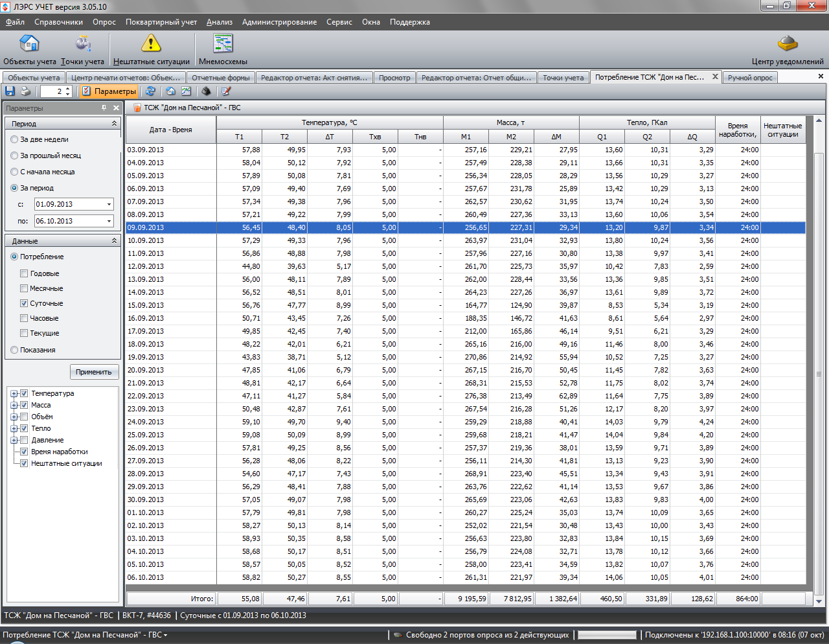The width and height of the screenshot is (829, 644).
Task: Close the Параметры side panel
Action: 116,108
